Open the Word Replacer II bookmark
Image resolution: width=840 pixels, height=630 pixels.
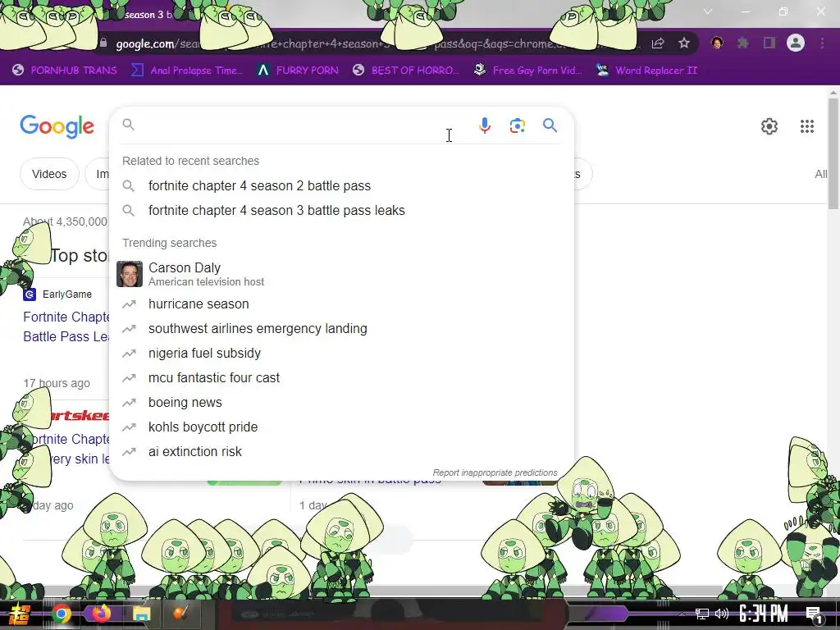click(646, 71)
